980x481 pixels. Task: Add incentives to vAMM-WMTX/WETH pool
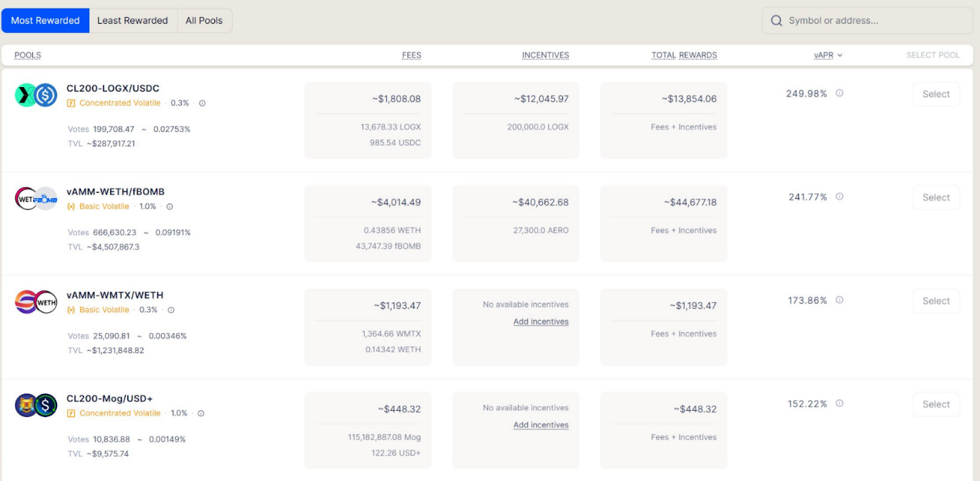(541, 322)
